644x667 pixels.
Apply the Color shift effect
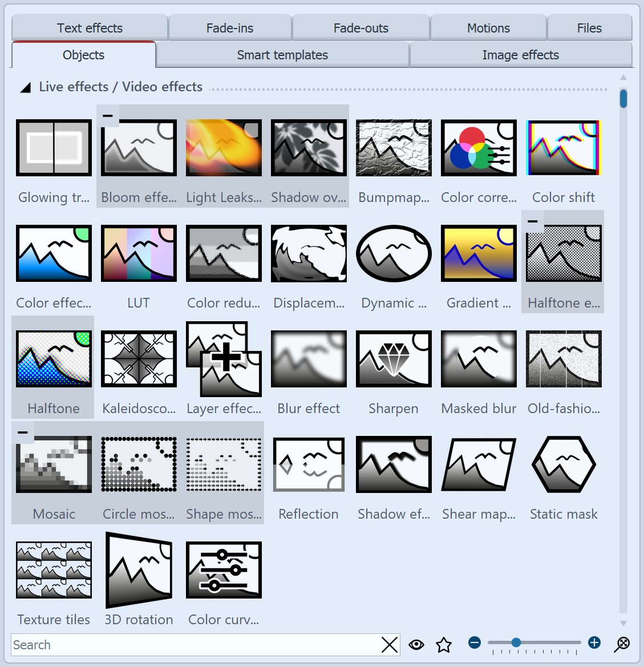[563, 148]
